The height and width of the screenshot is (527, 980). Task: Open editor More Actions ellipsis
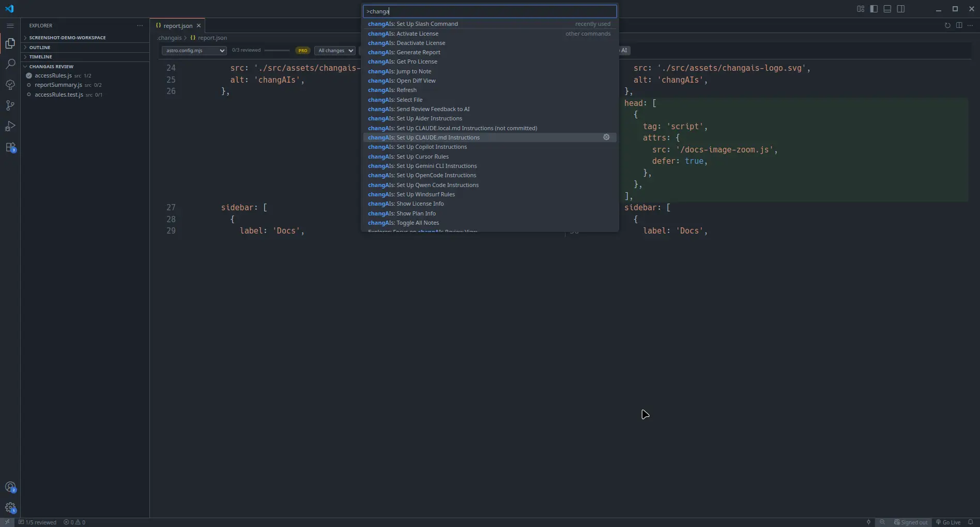(x=970, y=25)
